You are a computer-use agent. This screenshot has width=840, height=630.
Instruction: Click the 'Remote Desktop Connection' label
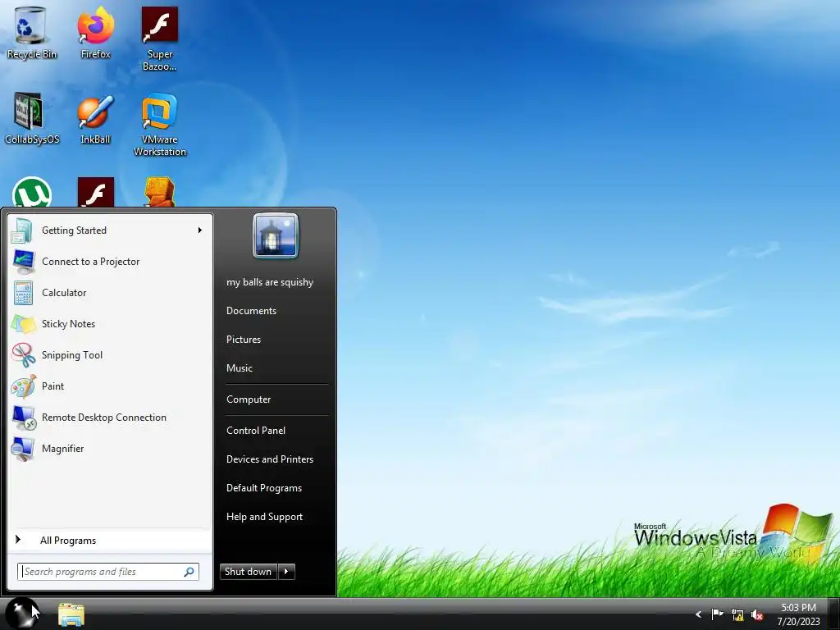pos(104,418)
